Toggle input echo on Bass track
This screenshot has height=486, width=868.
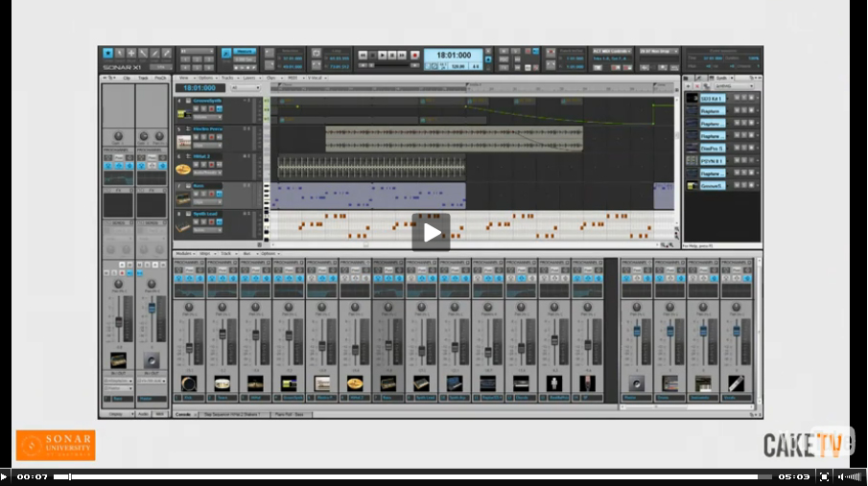tap(219, 194)
